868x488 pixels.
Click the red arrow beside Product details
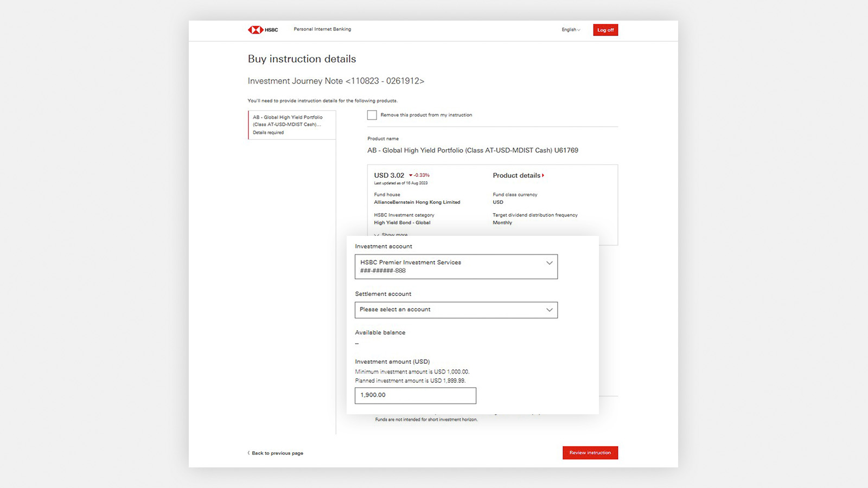pos(543,175)
